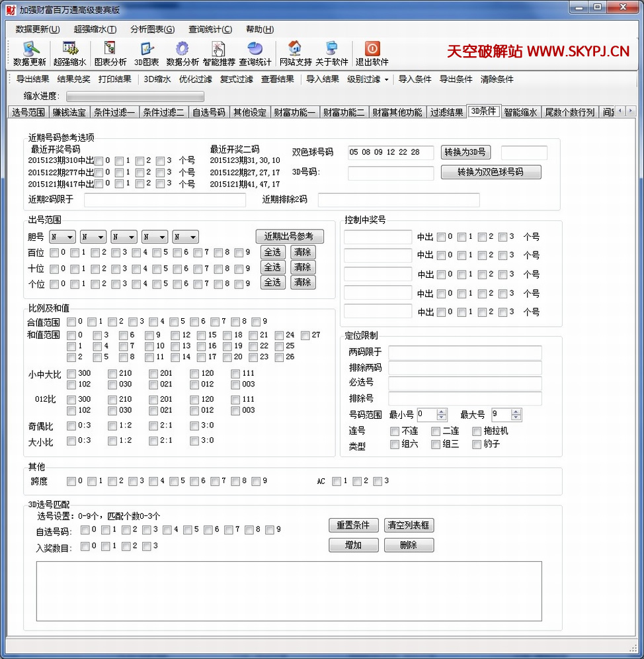Click the 缩水进度 progress bar
644x659 pixels.
135,97
